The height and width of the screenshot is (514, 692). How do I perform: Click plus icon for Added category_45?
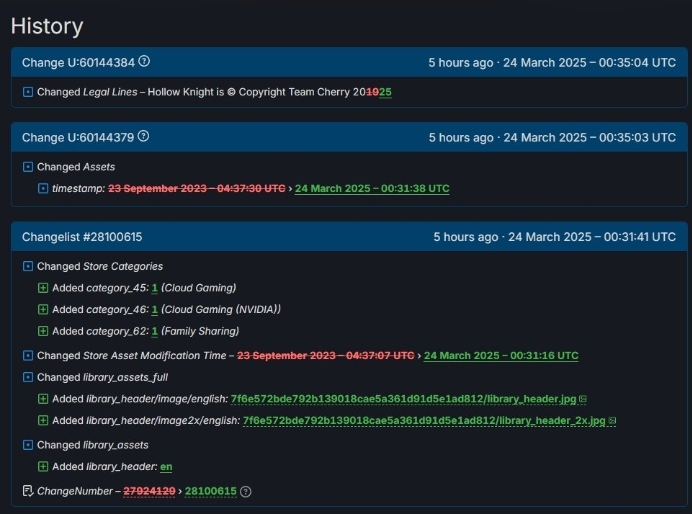(43, 288)
